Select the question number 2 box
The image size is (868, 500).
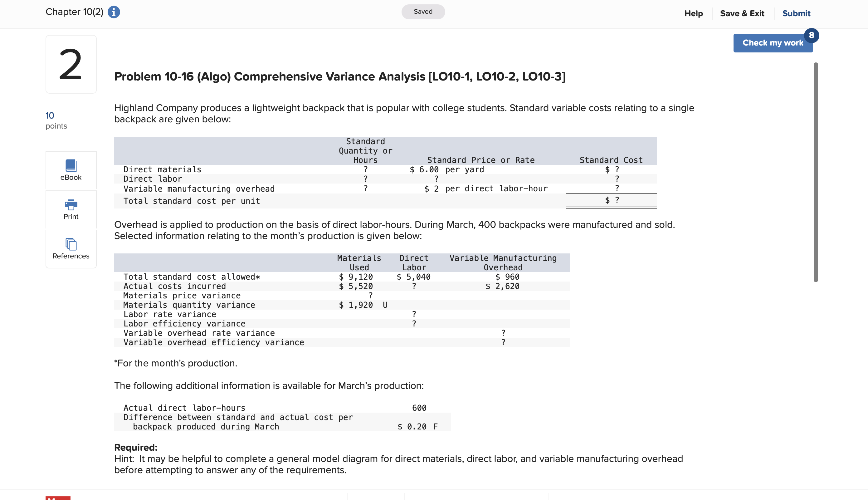(x=71, y=64)
